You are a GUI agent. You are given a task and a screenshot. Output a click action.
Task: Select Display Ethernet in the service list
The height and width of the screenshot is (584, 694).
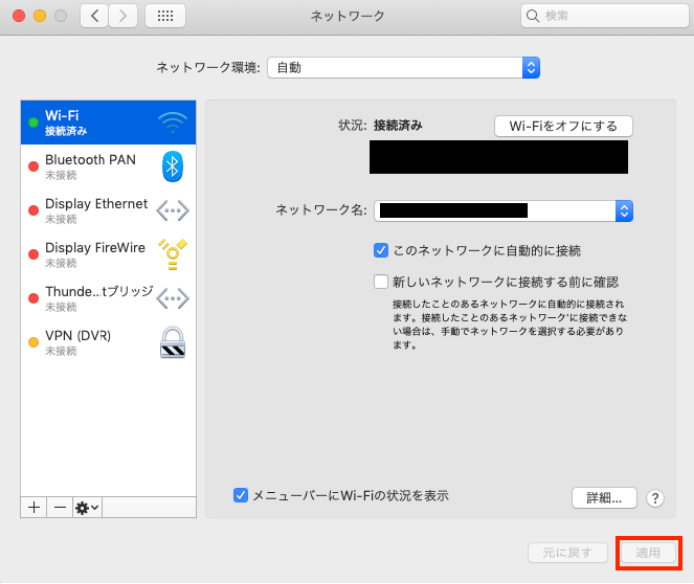tap(108, 210)
